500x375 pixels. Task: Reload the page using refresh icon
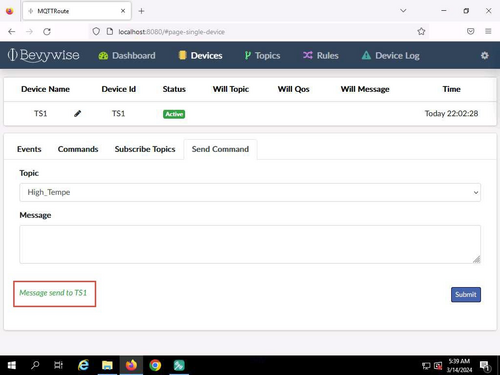tap(47, 32)
